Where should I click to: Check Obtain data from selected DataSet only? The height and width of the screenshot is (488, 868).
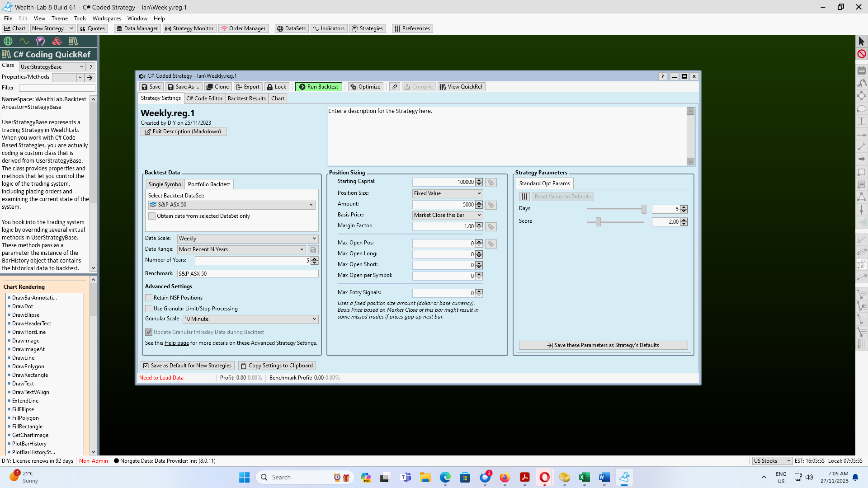[152, 216]
